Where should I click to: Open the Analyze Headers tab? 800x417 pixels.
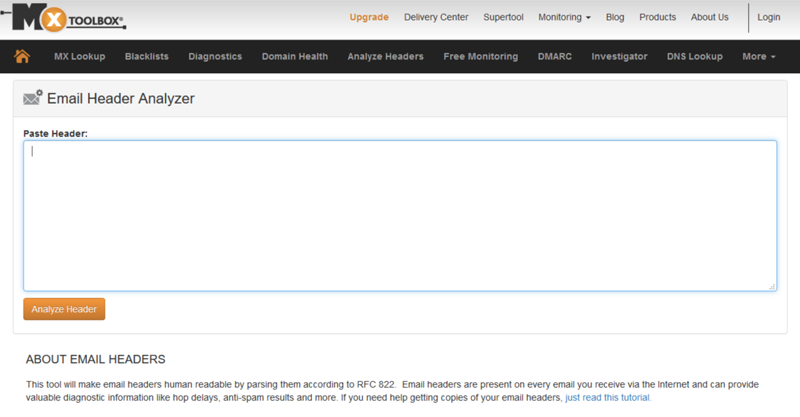(x=385, y=57)
